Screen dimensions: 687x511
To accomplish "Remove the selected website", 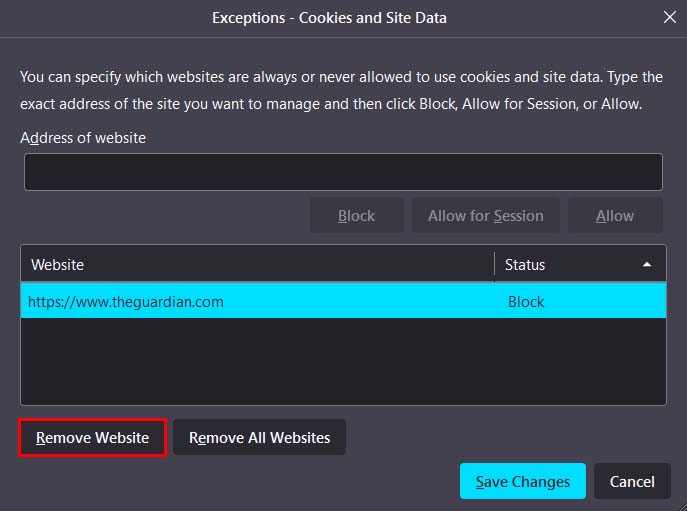I will click(92, 438).
